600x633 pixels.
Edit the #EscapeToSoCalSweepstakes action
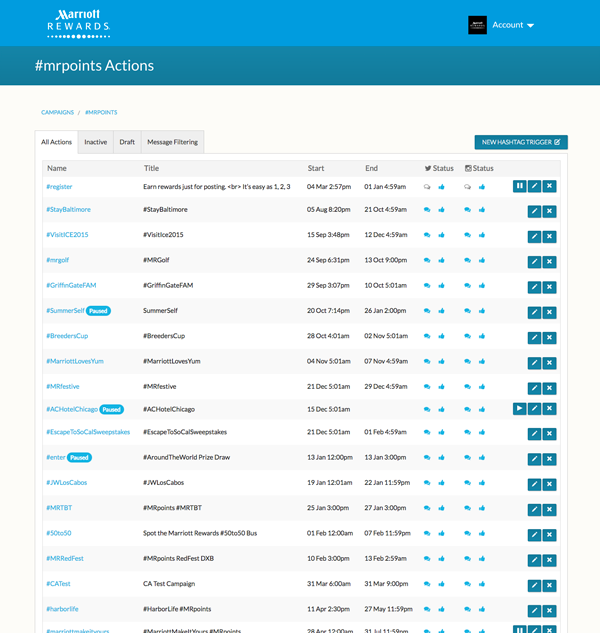[534, 434]
